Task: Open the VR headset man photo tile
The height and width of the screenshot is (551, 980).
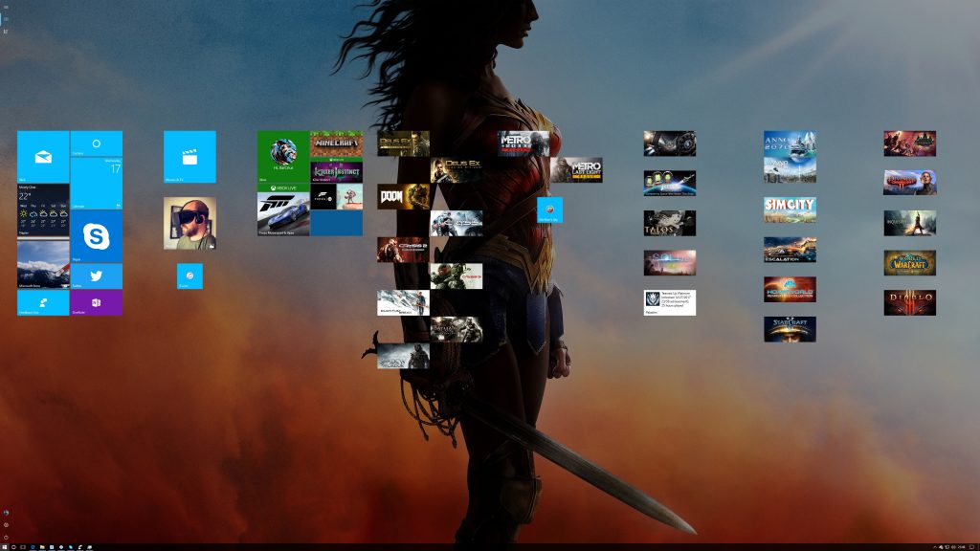Action: tap(190, 223)
